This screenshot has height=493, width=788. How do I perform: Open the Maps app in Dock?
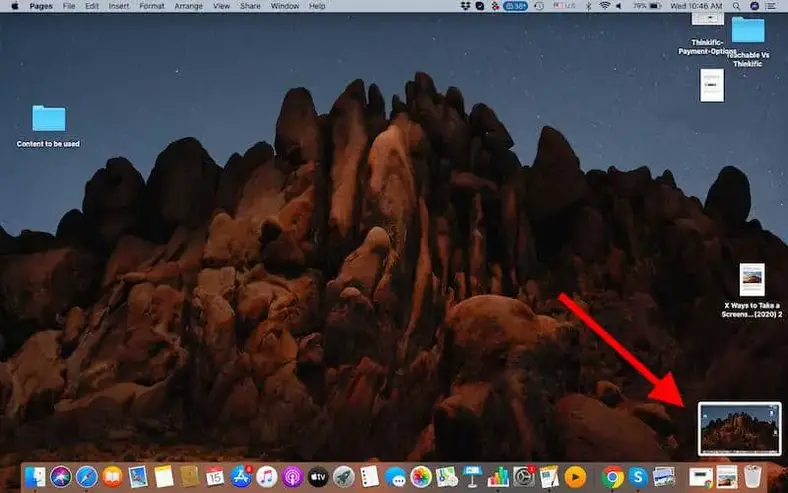[447, 476]
